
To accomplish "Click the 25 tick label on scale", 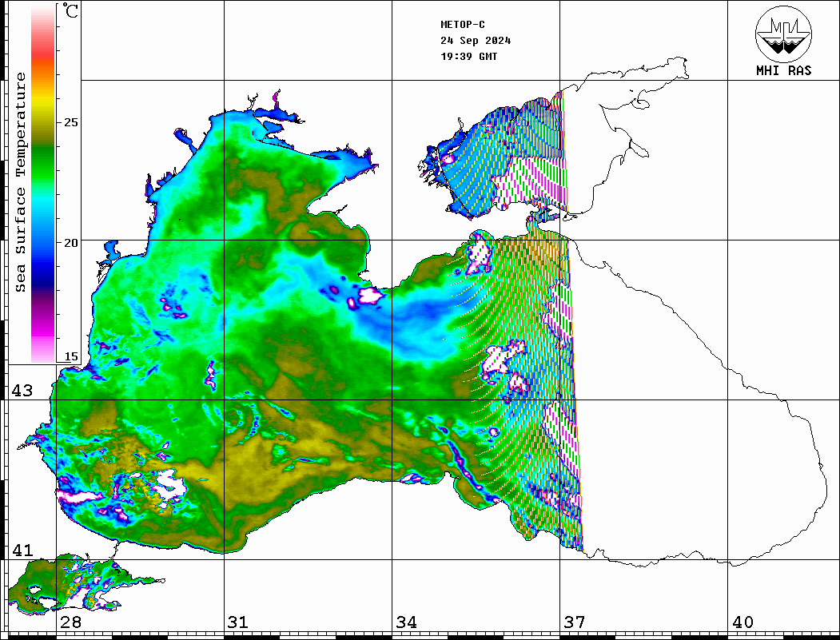I will 72,122.
